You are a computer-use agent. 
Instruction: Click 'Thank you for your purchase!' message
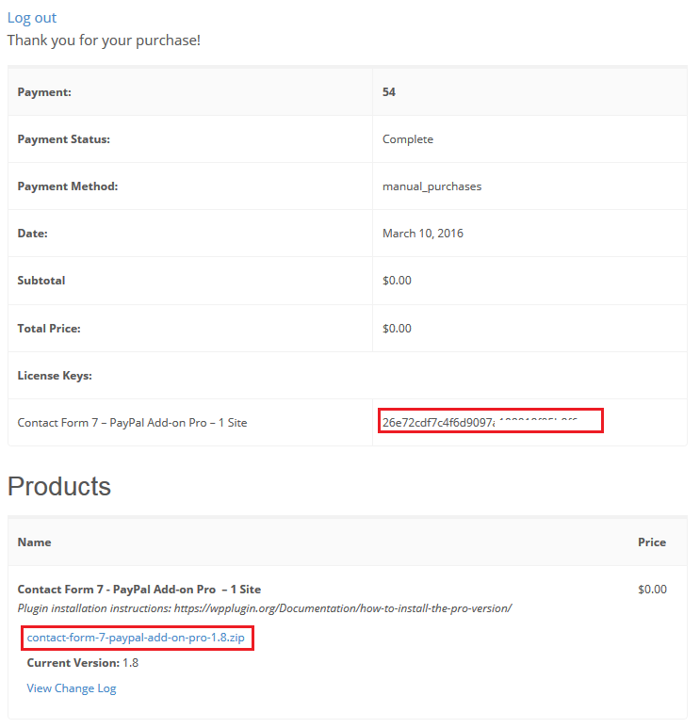104,40
